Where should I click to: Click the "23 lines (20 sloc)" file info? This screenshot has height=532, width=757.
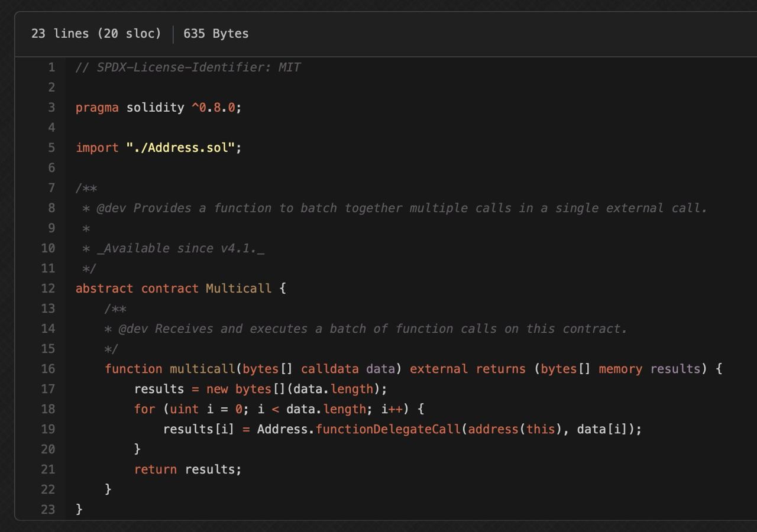[x=96, y=34]
